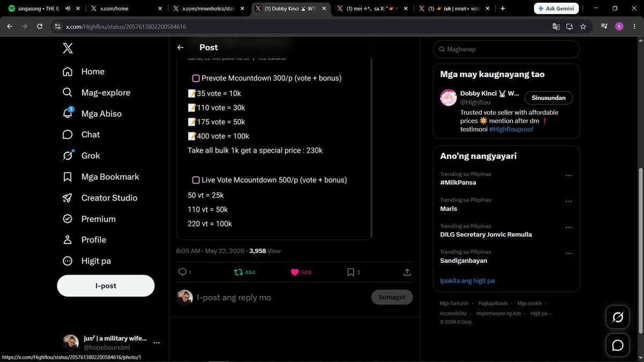Click the I-post ang reply mo field
644x362 pixels.
279,298
